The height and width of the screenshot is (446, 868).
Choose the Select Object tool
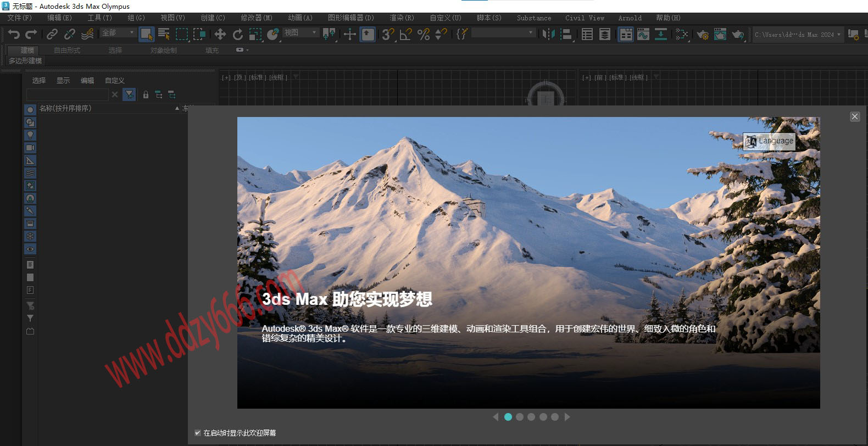click(x=146, y=34)
